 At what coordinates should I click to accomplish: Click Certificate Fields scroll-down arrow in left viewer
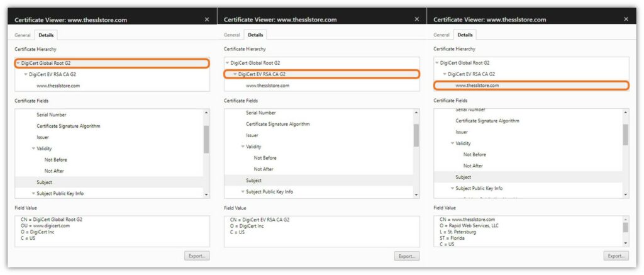(206, 194)
